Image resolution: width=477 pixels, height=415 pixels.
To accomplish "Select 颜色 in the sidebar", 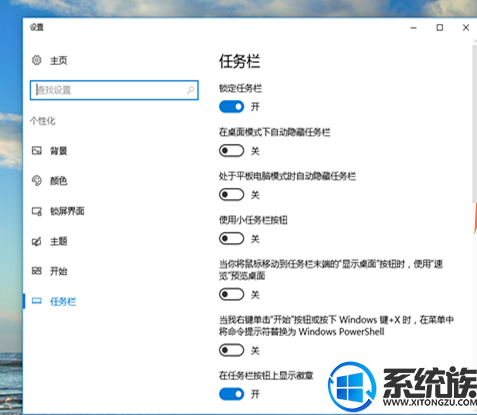I will [59, 181].
